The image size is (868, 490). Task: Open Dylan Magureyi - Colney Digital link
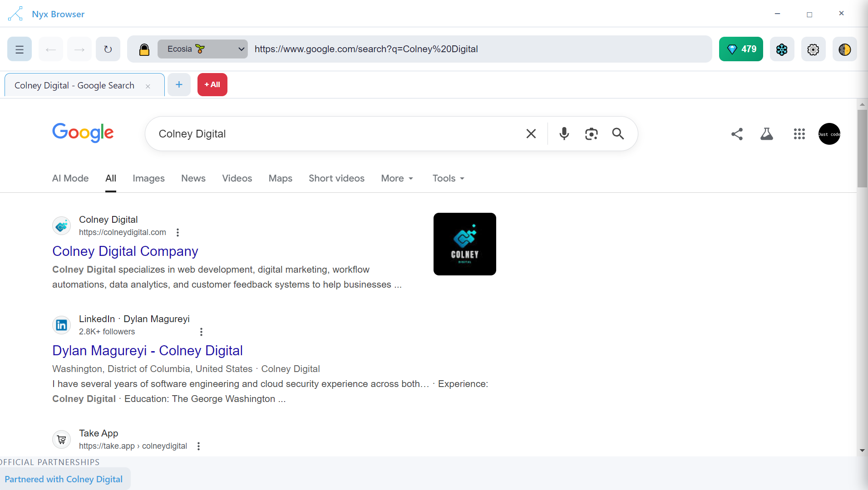click(x=148, y=351)
